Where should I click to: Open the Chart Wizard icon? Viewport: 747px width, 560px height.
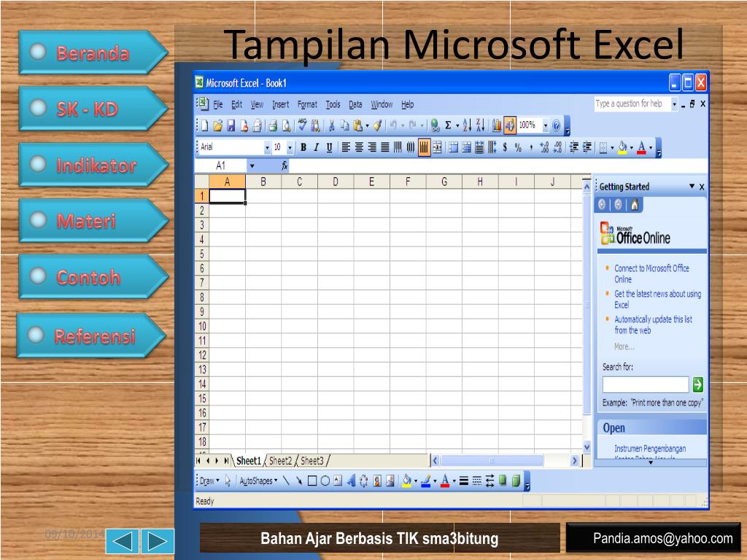tap(496, 125)
